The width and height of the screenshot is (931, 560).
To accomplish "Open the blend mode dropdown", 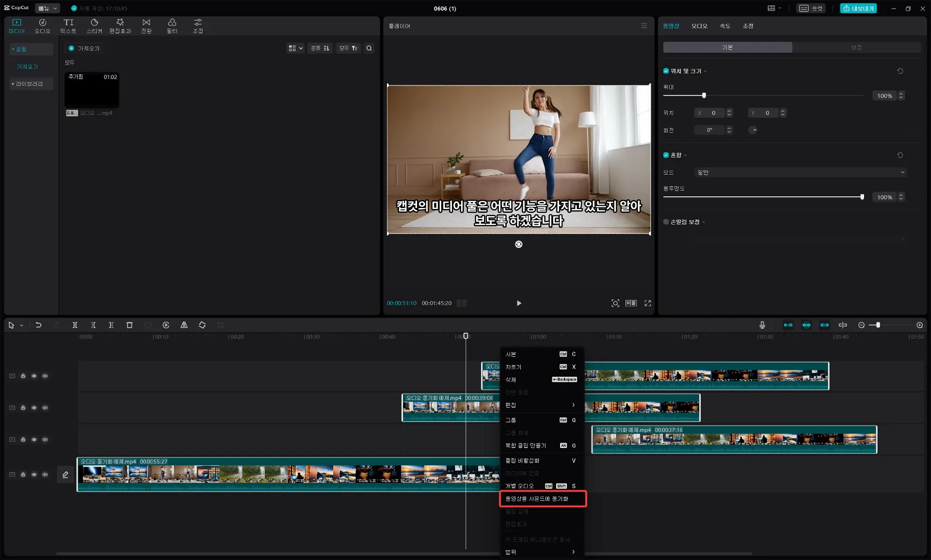I will pyautogui.click(x=800, y=172).
